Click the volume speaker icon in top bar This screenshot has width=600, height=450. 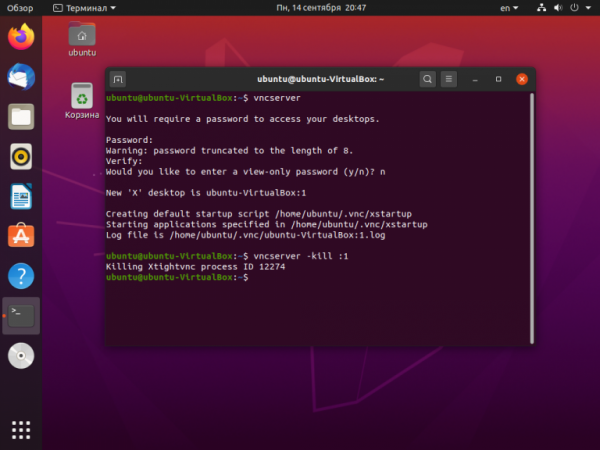(x=558, y=8)
